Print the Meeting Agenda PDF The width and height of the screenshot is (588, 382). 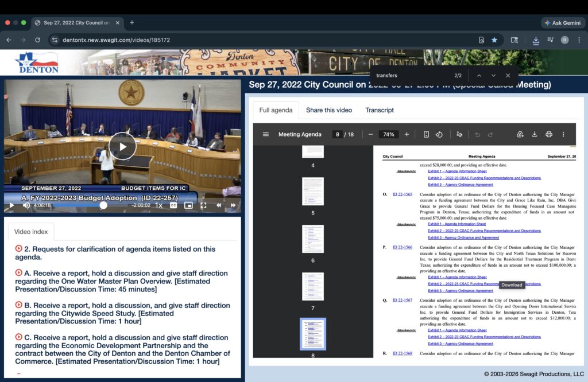pos(548,134)
